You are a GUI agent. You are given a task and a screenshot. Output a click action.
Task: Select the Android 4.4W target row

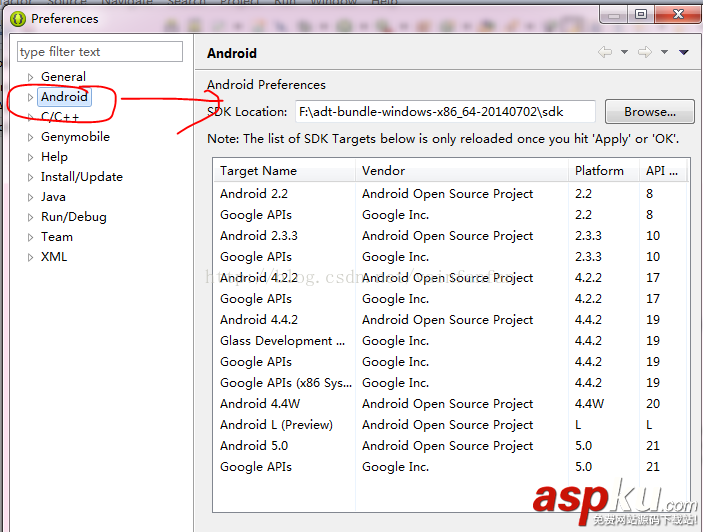(451, 404)
